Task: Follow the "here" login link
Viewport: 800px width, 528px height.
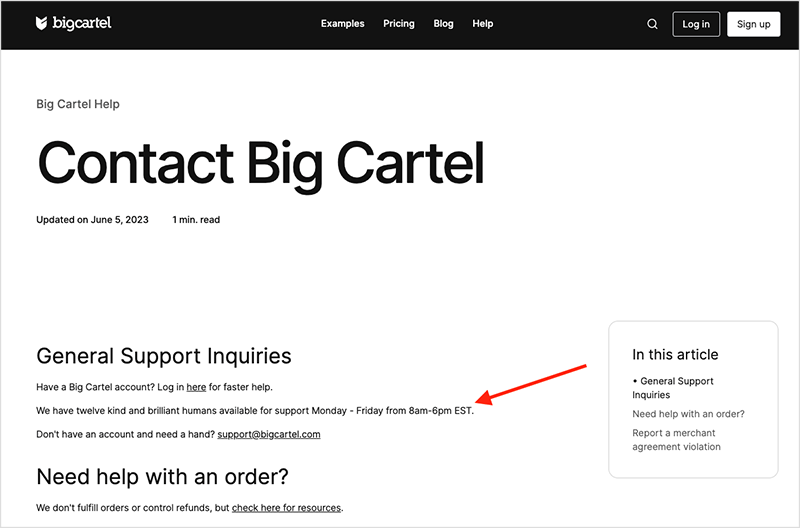Action: tap(196, 387)
